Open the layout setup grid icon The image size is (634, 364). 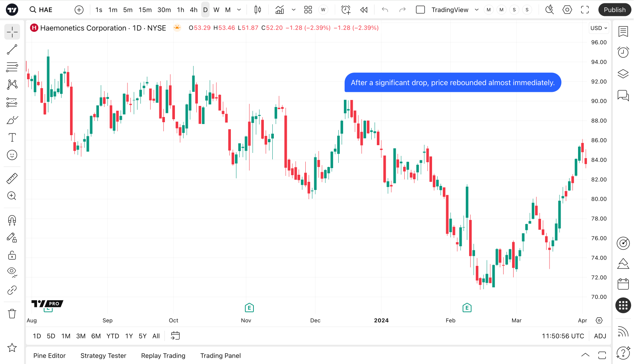[308, 10]
